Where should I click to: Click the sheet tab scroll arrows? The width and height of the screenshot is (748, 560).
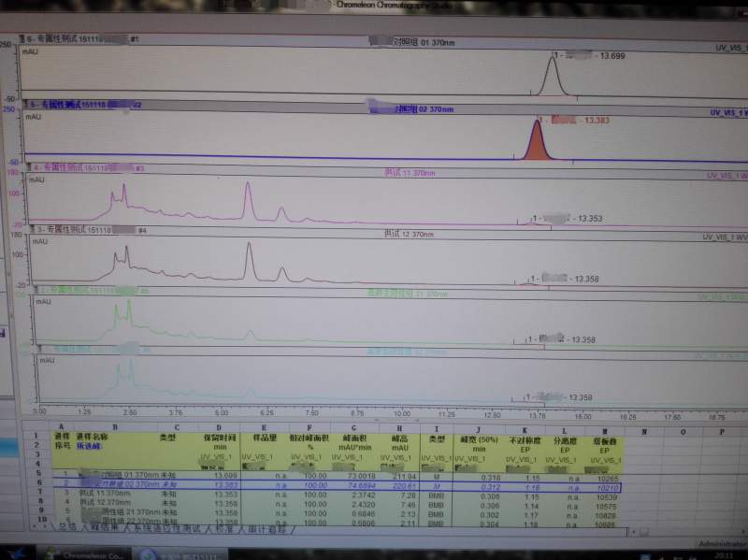[39, 526]
